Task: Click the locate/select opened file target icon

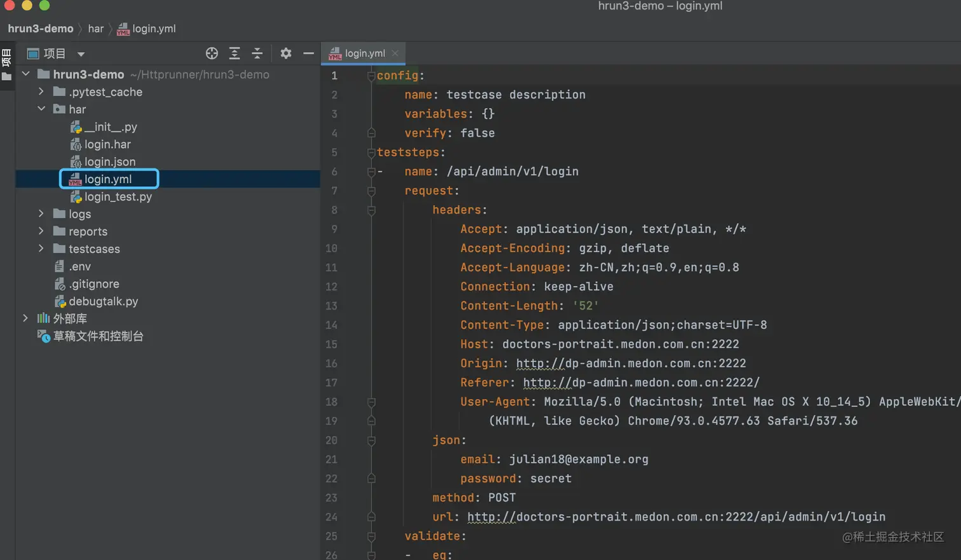Action: 212,53
